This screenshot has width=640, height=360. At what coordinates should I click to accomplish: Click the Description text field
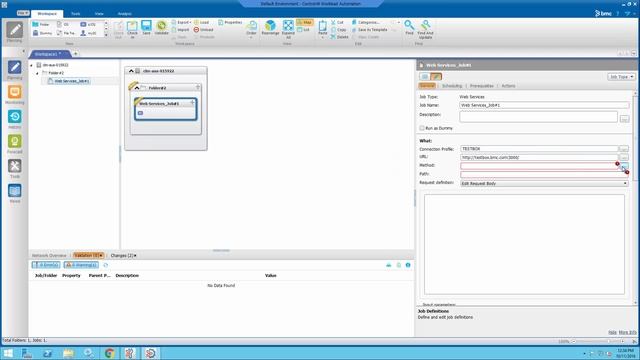coord(538,117)
